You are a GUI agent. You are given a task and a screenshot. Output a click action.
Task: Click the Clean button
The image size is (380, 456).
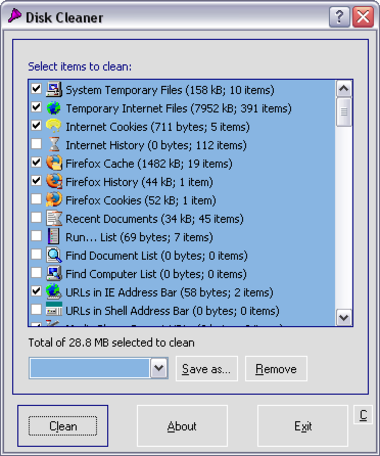(63, 426)
